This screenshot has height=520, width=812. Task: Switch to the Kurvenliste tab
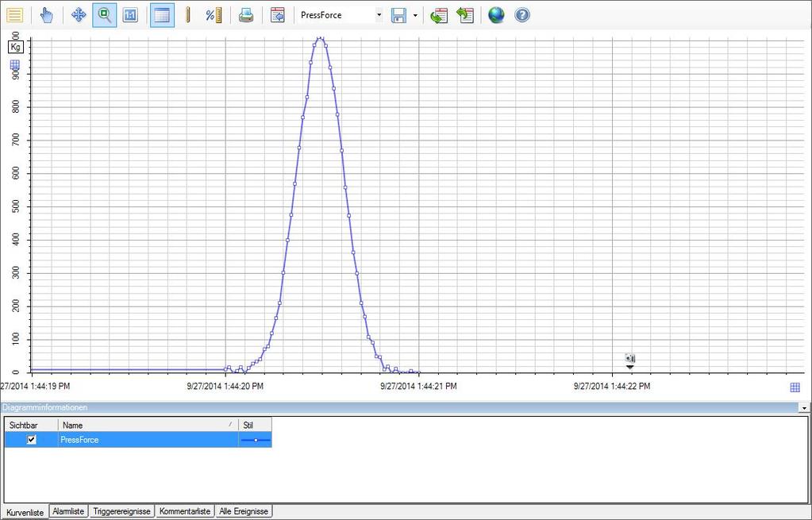(25, 512)
